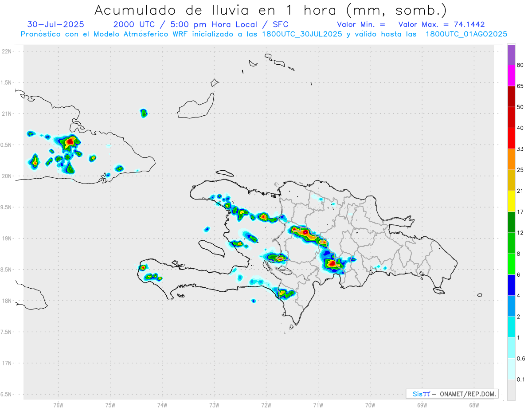Click the dark blue swatch between 4 and 6
This screenshot has width=532, height=411.
[511, 285]
